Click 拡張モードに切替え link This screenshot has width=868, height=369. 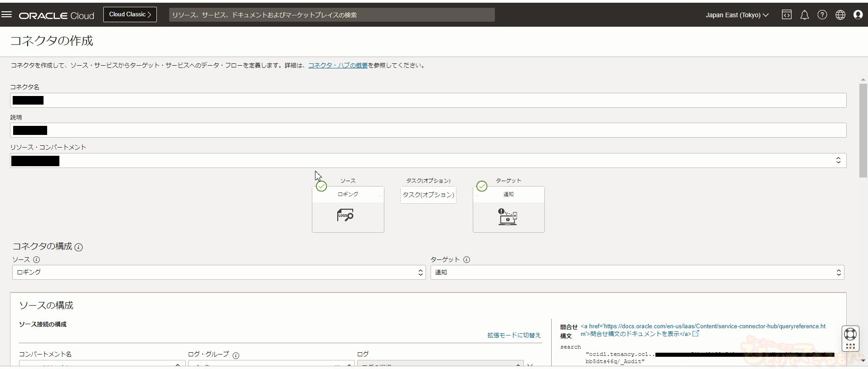click(514, 335)
